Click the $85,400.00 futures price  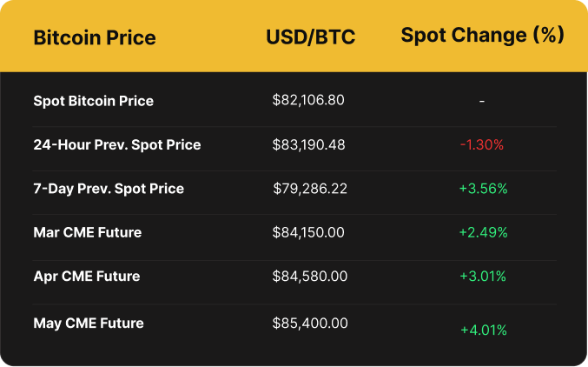pyautogui.click(x=310, y=324)
